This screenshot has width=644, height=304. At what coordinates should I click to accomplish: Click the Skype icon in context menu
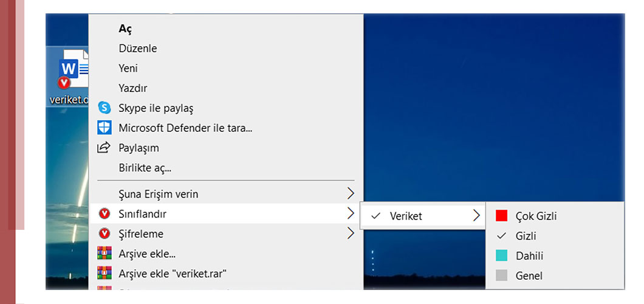(104, 108)
